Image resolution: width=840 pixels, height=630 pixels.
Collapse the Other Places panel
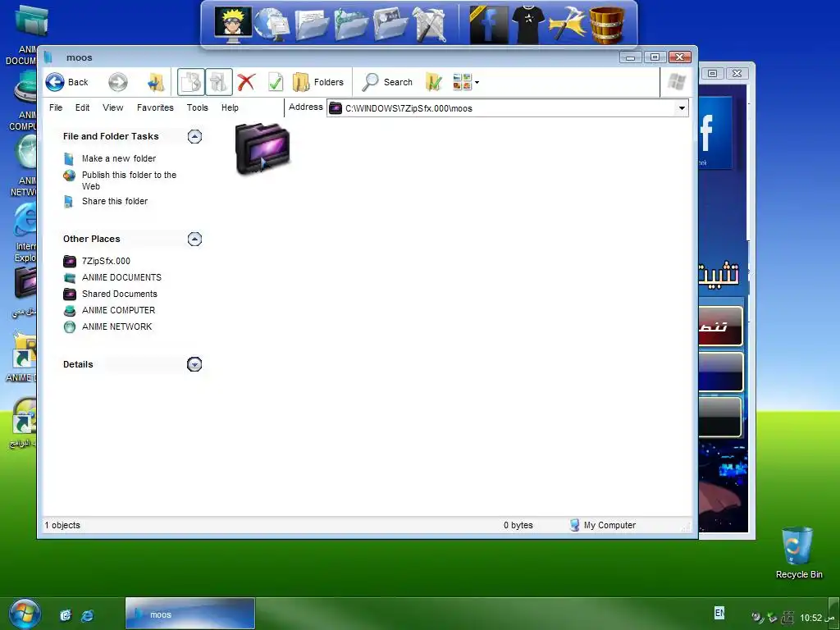point(194,239)
